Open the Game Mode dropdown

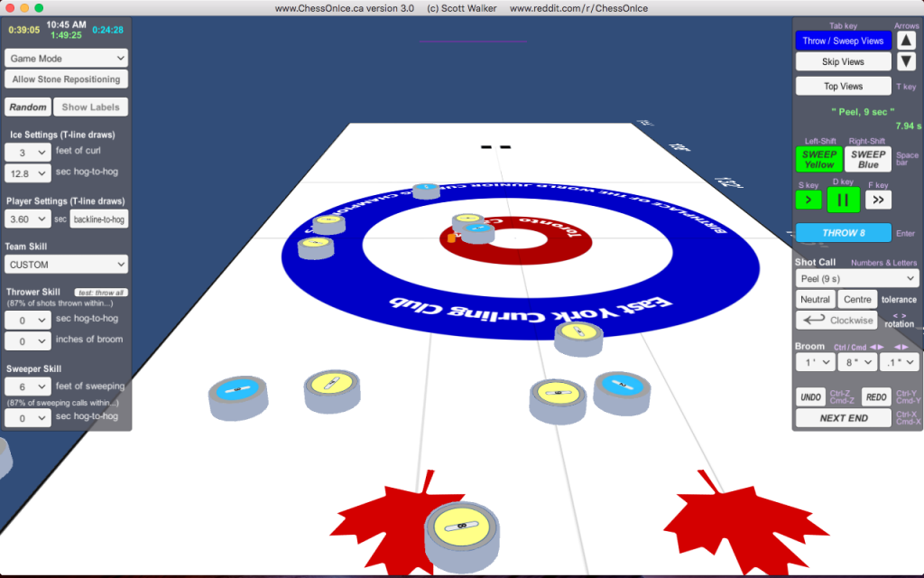66,58
